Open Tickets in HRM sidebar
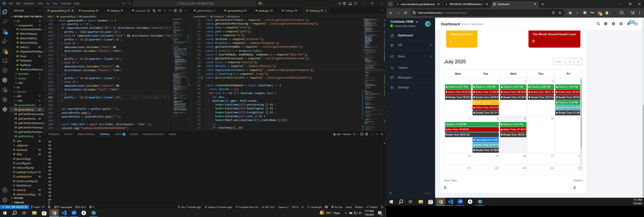644x217 pixels. pyautogui.click(x=411, y=68)
